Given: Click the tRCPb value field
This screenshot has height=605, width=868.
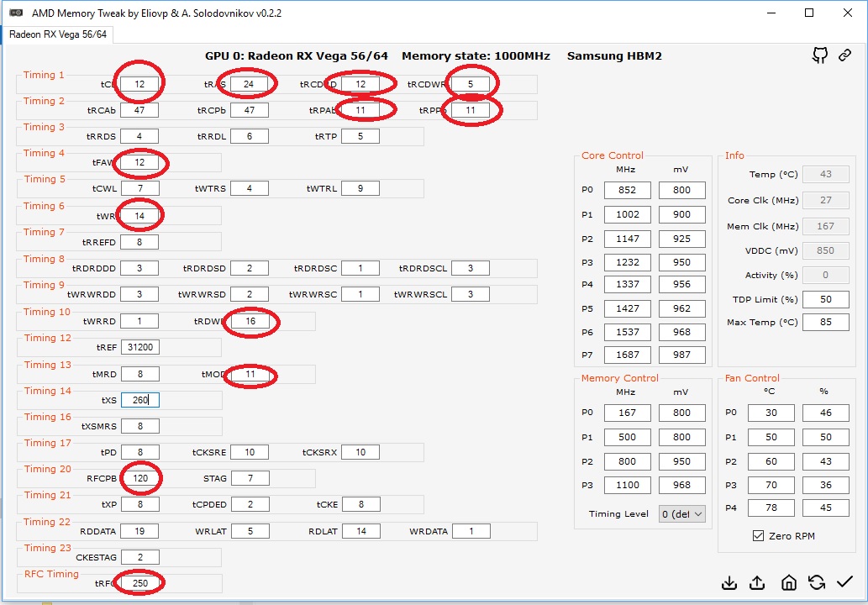Looking at the screenshot, I should click(250, 110).
